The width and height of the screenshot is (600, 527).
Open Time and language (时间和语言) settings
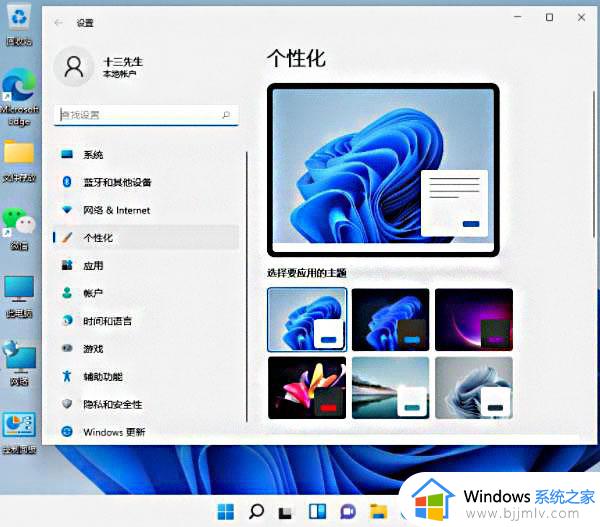pyautogui.click(x=145, y=321)
